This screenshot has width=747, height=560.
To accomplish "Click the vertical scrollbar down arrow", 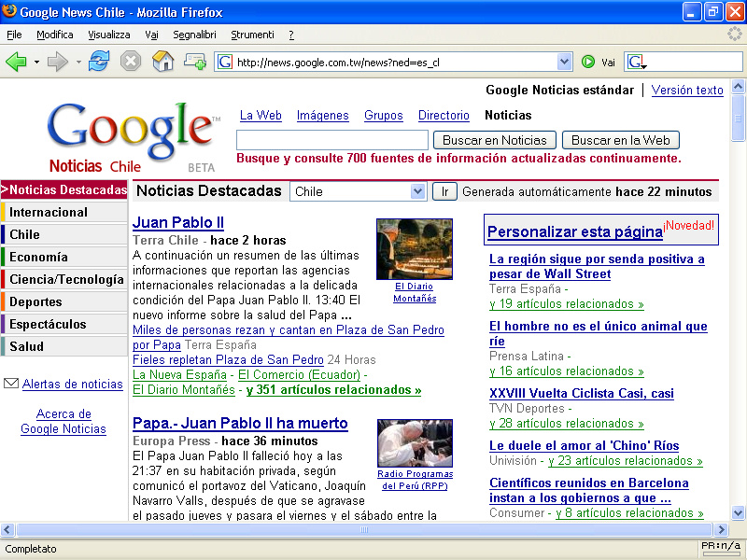I will click(x=738, y=512).
